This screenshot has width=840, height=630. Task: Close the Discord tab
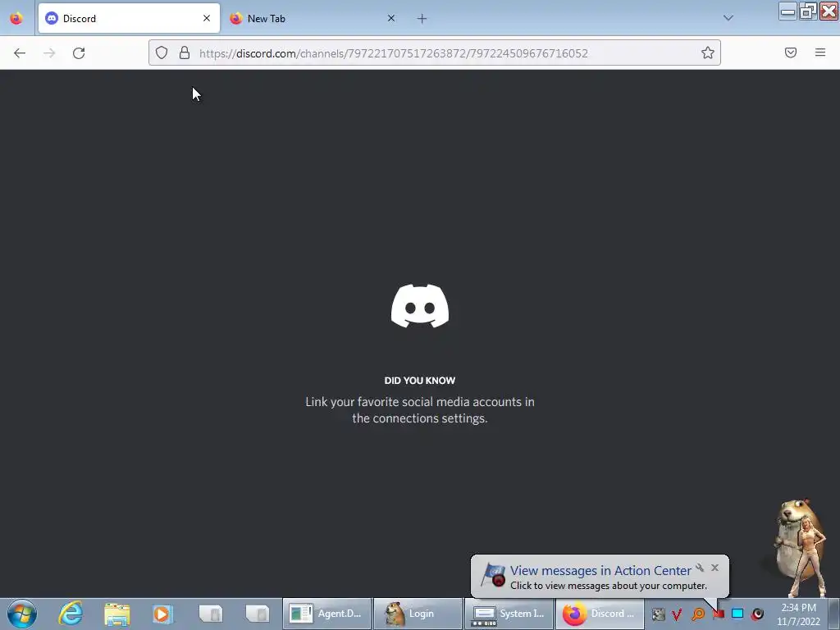(206, 18)
